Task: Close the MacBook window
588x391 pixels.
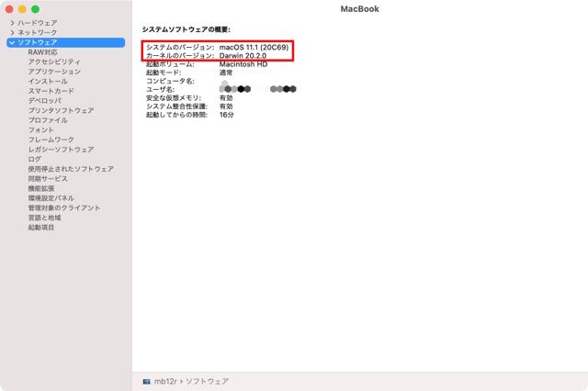Action: pyautogui.click(x=9, y=9)
